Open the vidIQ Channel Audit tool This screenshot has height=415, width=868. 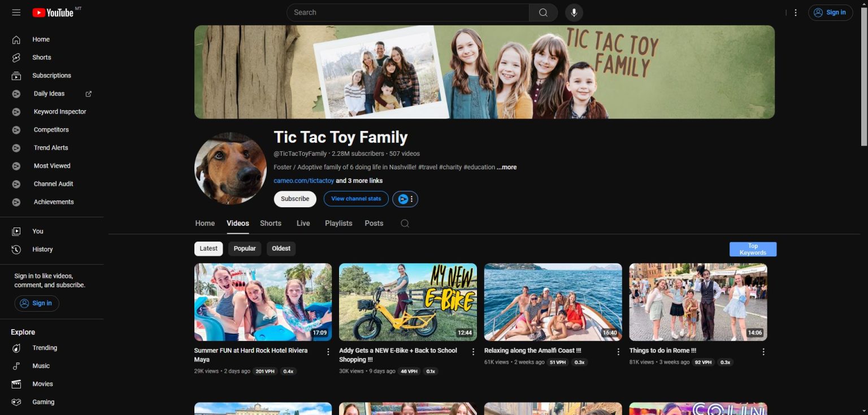[53, 184]
